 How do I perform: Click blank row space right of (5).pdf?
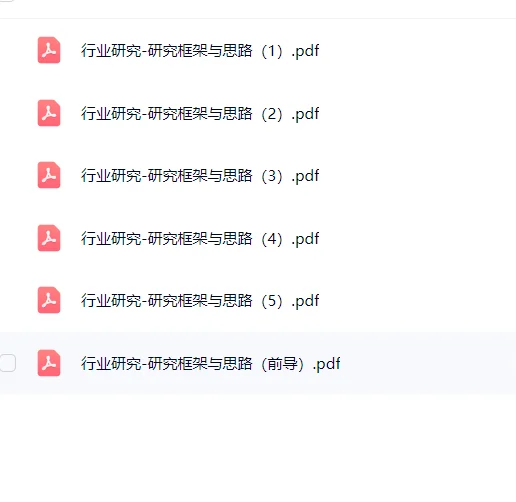click(417, 301)
